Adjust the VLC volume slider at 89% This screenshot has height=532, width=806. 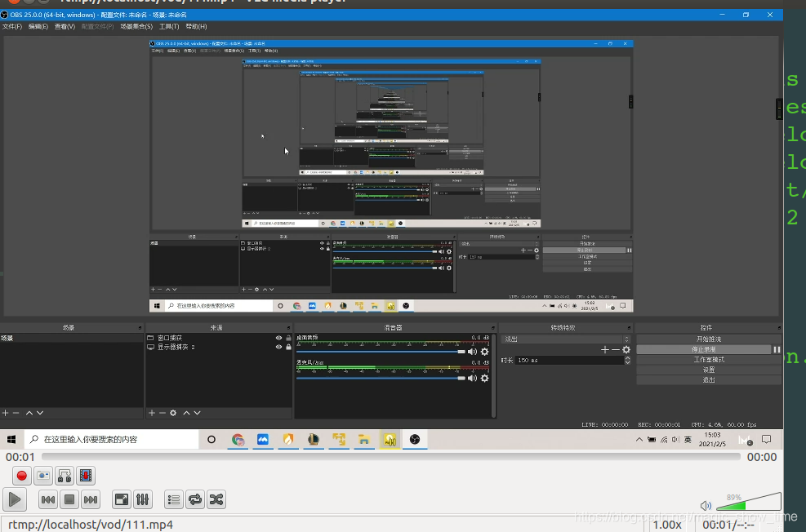point(748,502)
